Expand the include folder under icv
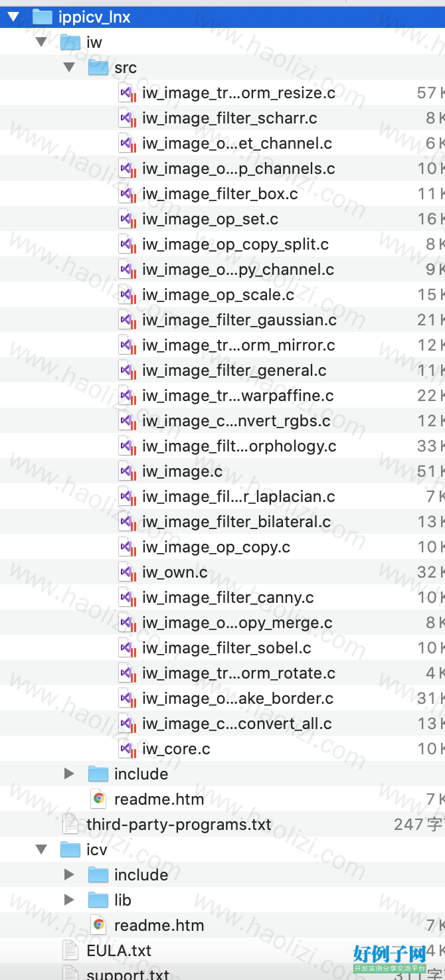The height and width of the screenshot is (980, 445). [69, 874]
